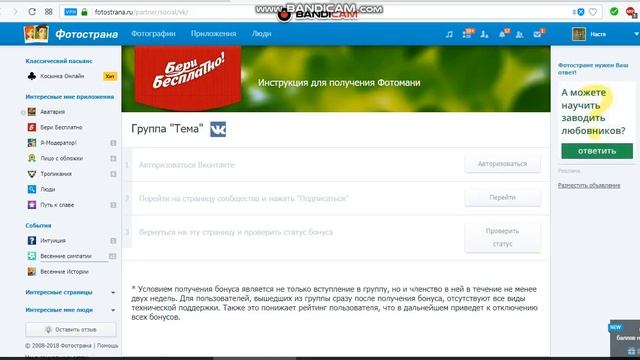Open Косынка Онлайн game
The image size is (640, 360).
(62, 76)
